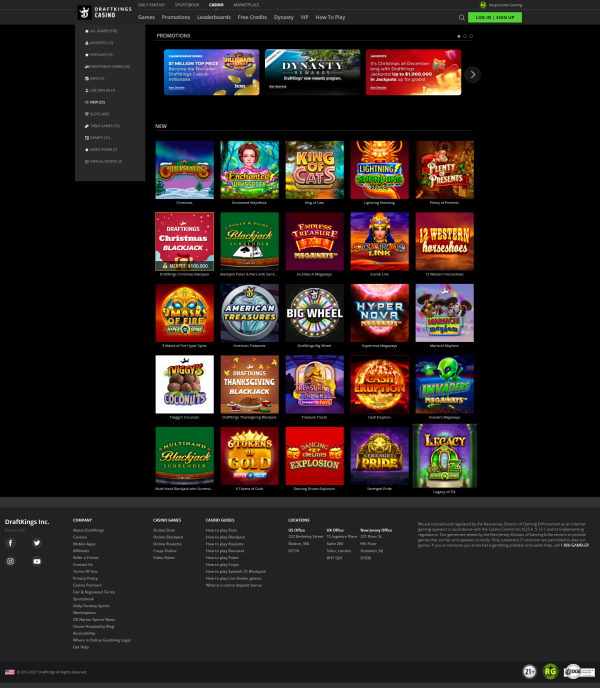The width and height of the screenshot is (600, 688).
Task: Click the 21+ age badge
Action: [529, 671]
